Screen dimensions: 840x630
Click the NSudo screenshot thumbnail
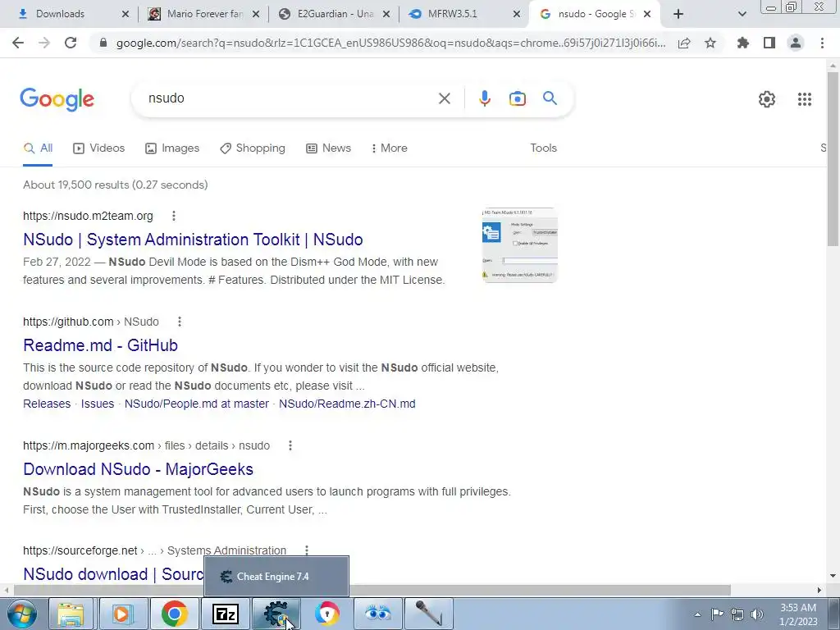coord(519,245)
